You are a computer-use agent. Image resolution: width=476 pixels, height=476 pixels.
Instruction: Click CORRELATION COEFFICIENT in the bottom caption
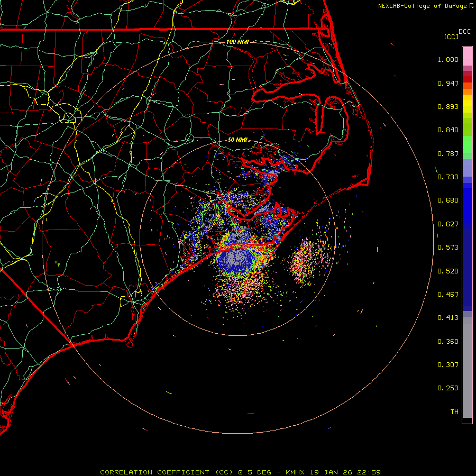click(x=154, y=472)
